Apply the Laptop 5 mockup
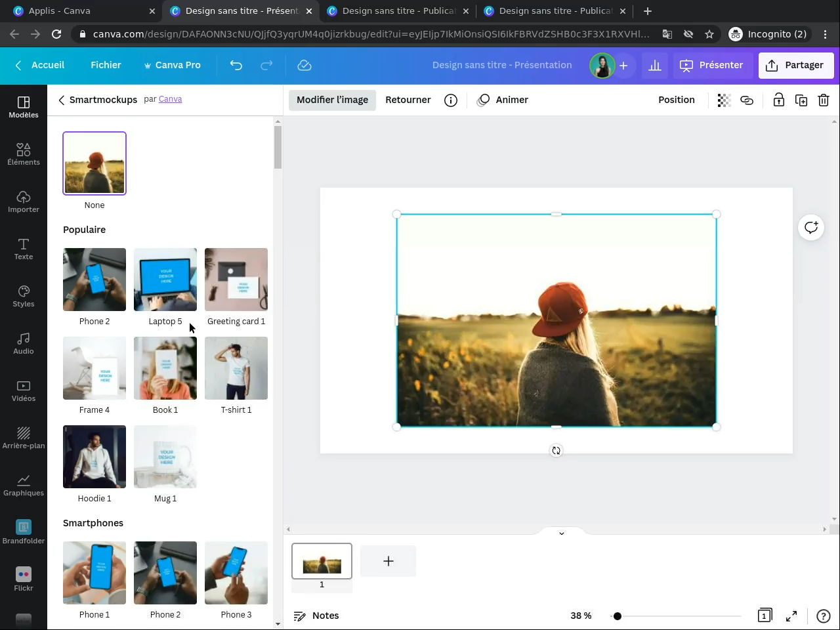840x630 pixels. pyautogui.click(x=165, y=280)
